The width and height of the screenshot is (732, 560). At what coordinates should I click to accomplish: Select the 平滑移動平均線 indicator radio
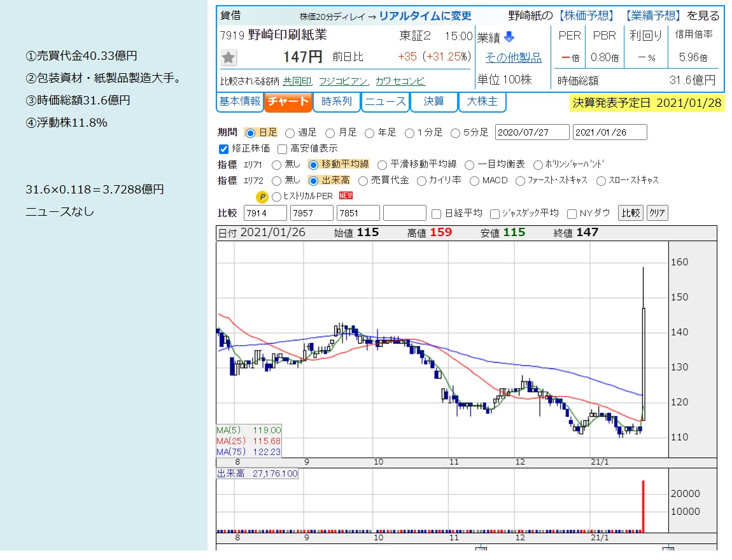click(383, 165)
